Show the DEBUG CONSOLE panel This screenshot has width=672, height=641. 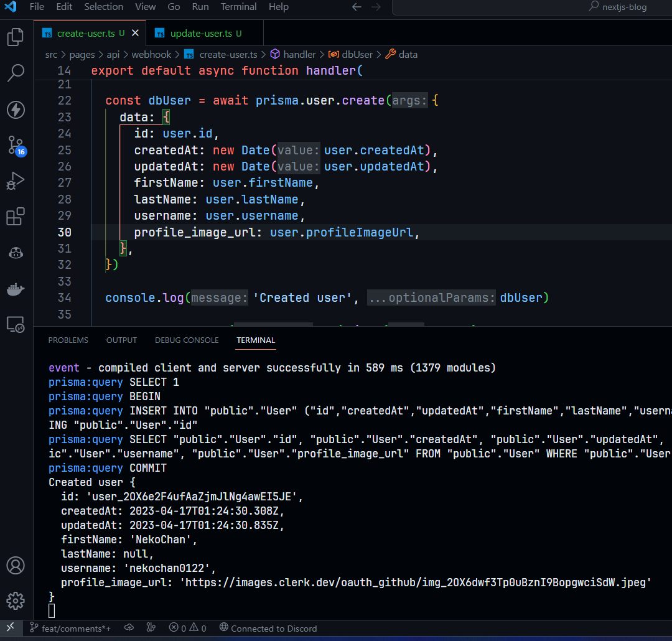(187, 340)
